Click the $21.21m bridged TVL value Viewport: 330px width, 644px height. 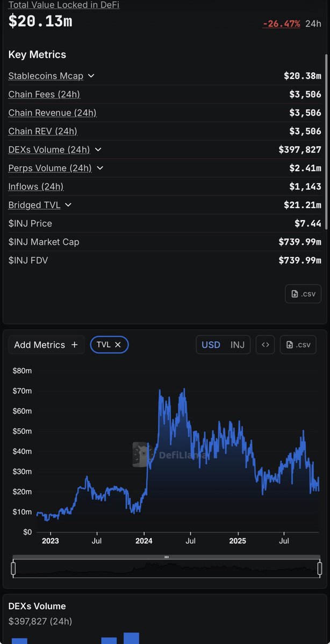(x=302, y=204)
